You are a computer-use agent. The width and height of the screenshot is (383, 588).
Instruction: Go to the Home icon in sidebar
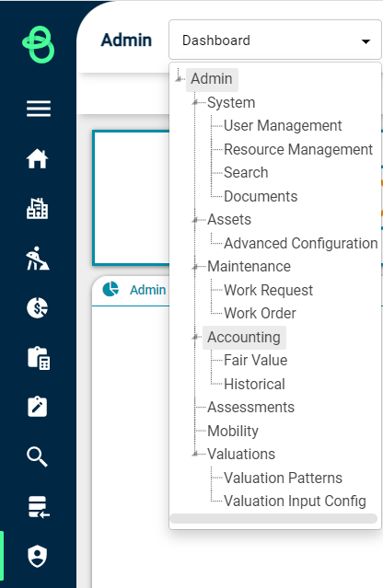coord(37,159)
